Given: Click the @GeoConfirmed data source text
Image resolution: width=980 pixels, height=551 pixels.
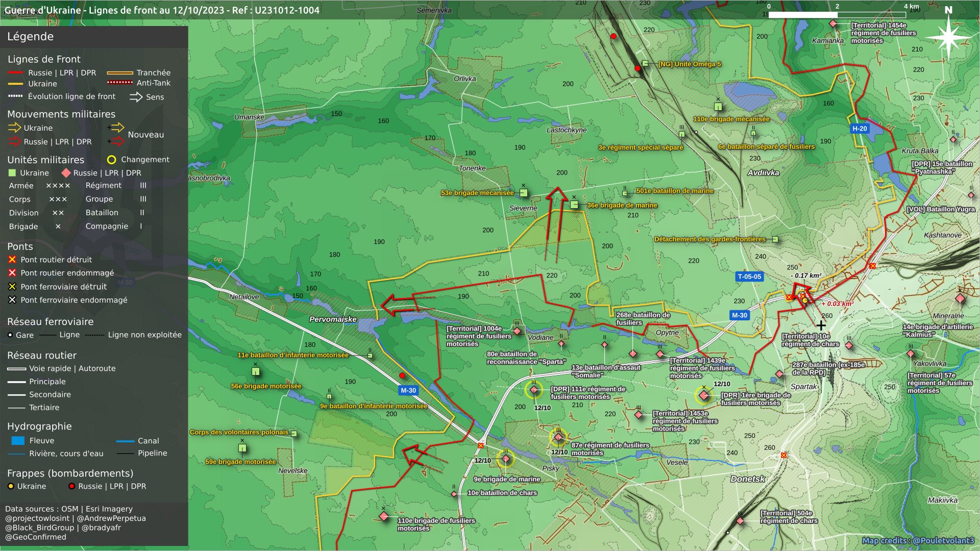Looking at the screenshot, I should (36, 537).
